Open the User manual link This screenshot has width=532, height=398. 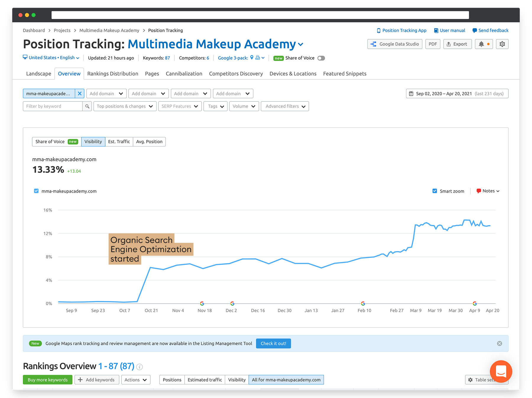pyautogui.click(x=450, y=30)
